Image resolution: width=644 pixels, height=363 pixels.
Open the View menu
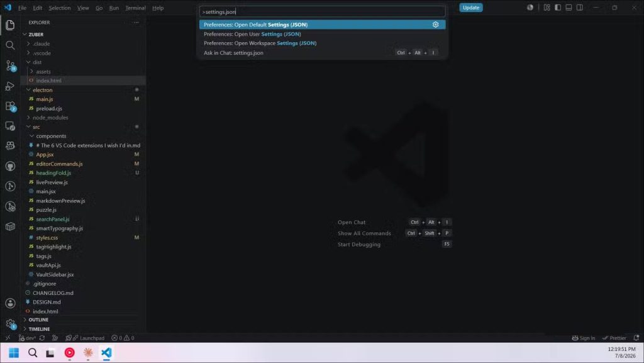(x=83, y=8)
